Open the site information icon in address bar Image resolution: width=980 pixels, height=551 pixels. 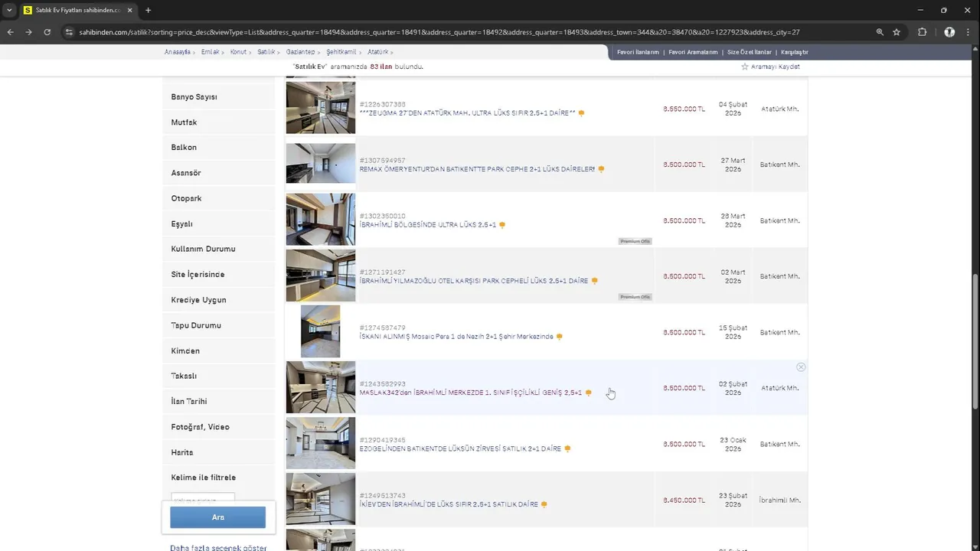click(x=69, y=32)
